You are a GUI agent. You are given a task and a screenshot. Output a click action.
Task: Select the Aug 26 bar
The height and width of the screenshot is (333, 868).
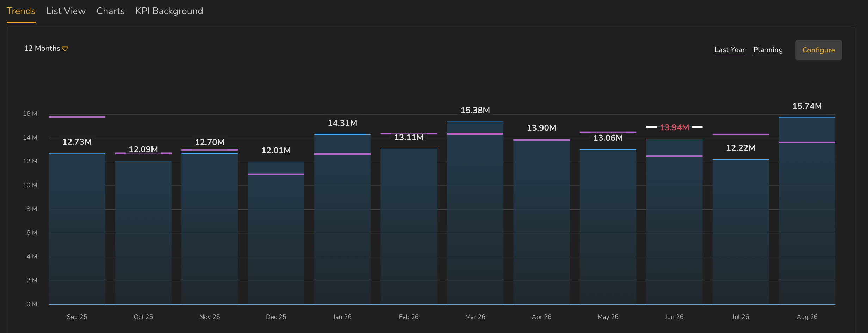click(807, 211)
